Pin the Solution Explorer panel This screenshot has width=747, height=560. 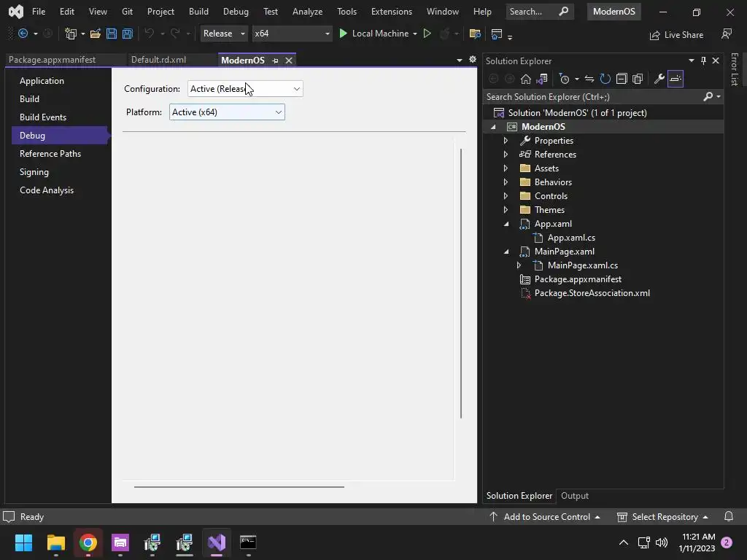(703, 61)
